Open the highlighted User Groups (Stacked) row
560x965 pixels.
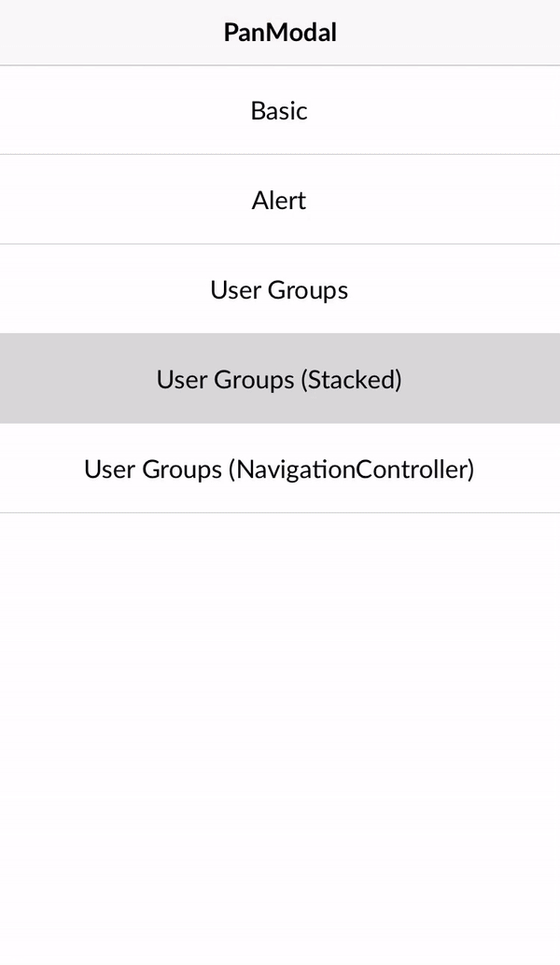279,379
